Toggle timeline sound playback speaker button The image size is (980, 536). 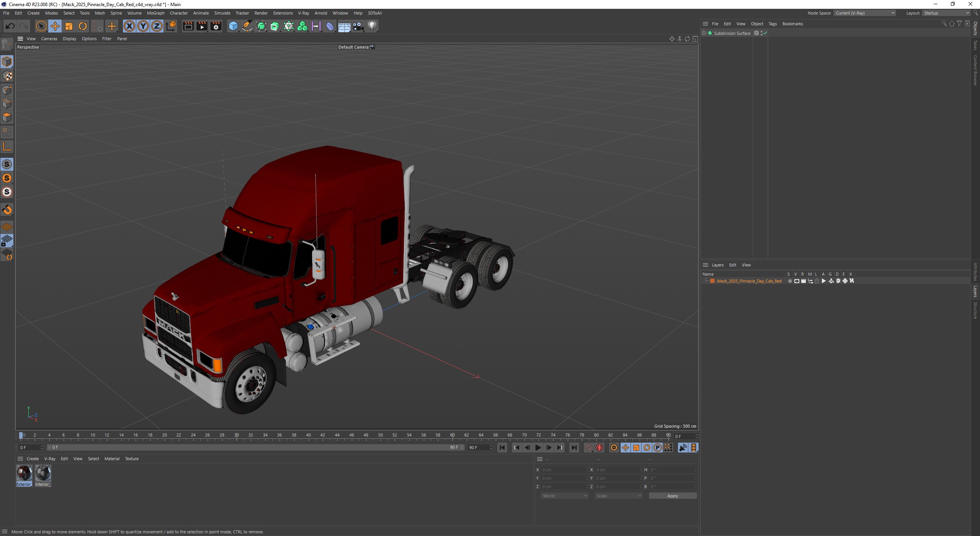683,448
